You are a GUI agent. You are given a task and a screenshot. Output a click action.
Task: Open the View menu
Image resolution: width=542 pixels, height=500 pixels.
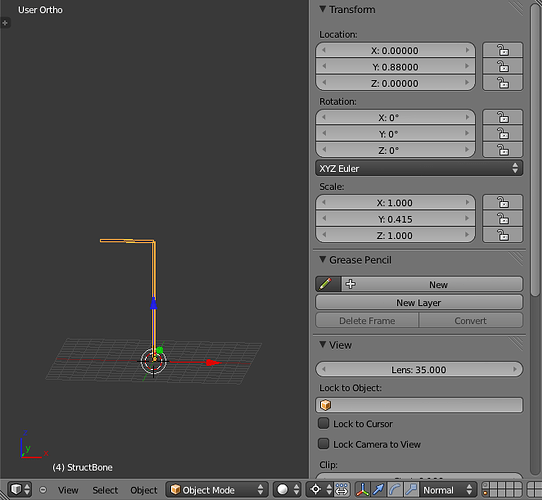click(68, 490)
